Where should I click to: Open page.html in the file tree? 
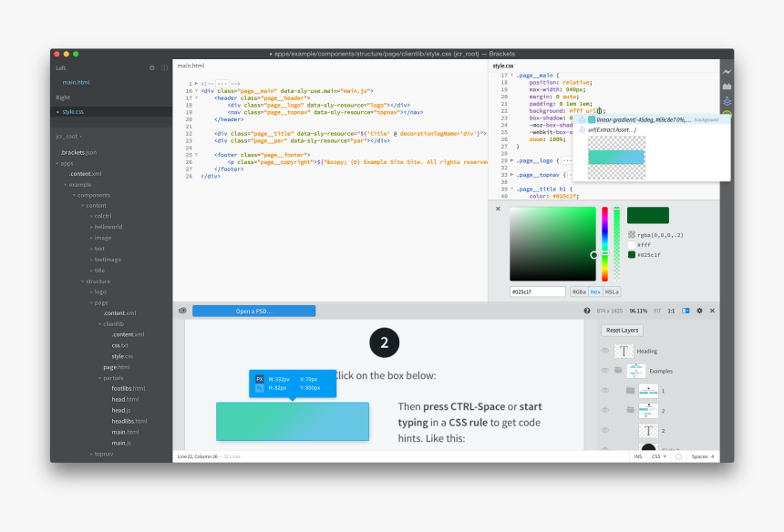coord(117,367)
